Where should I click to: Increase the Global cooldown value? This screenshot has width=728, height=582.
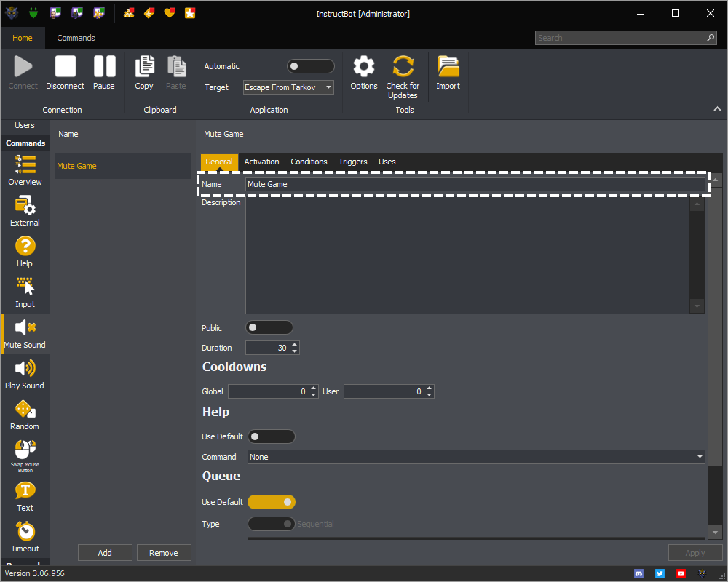[x=313, y=388]
